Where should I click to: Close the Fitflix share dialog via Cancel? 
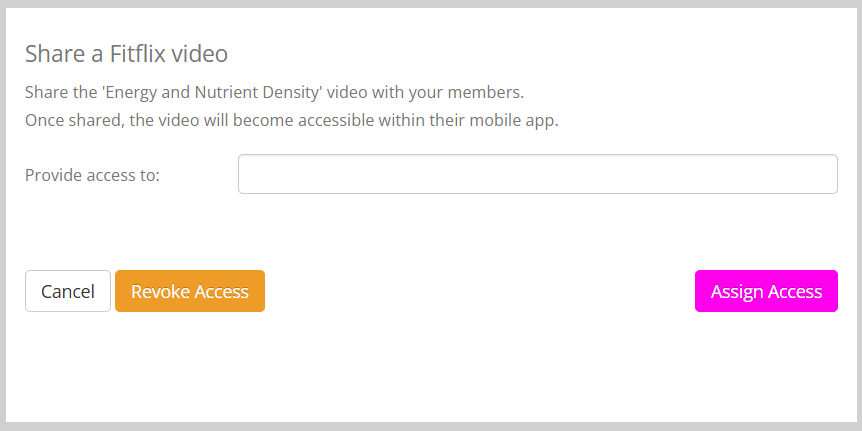pyautogui.click(x=67, y=291)
